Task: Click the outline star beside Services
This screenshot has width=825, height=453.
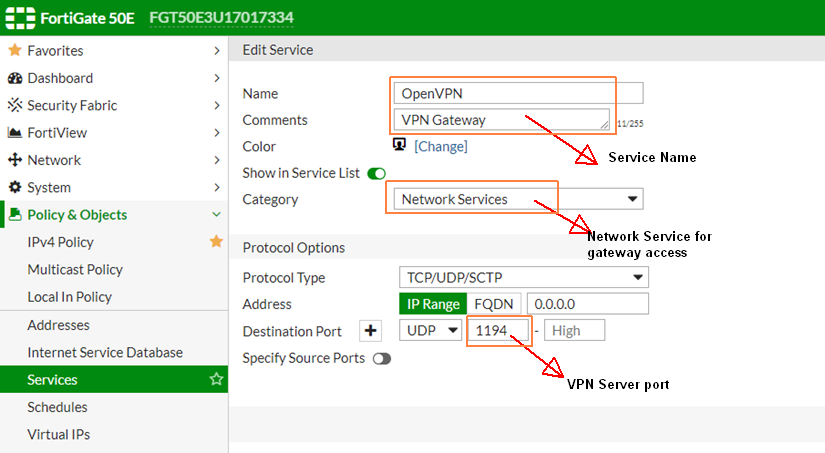Action: pos(216,379)
